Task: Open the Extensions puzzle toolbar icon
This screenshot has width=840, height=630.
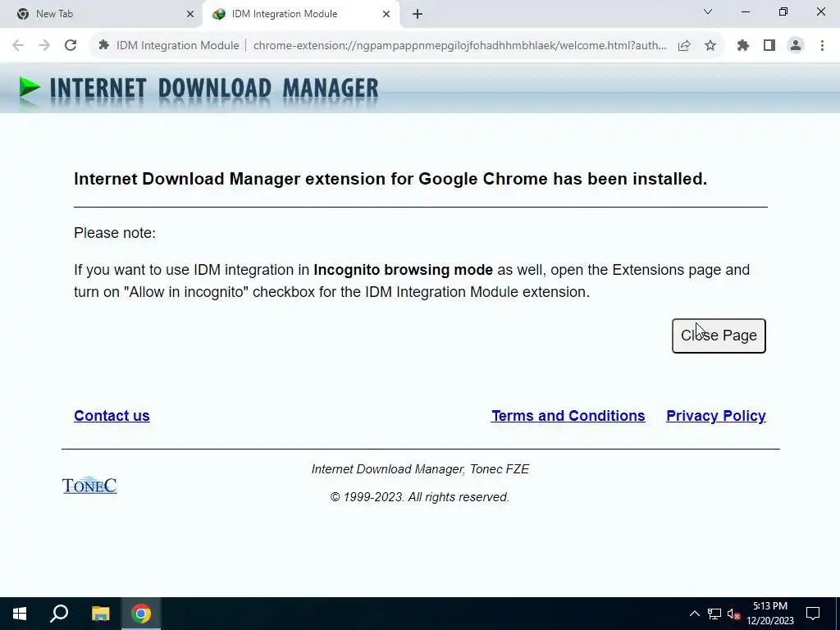Action: (743, 46)
